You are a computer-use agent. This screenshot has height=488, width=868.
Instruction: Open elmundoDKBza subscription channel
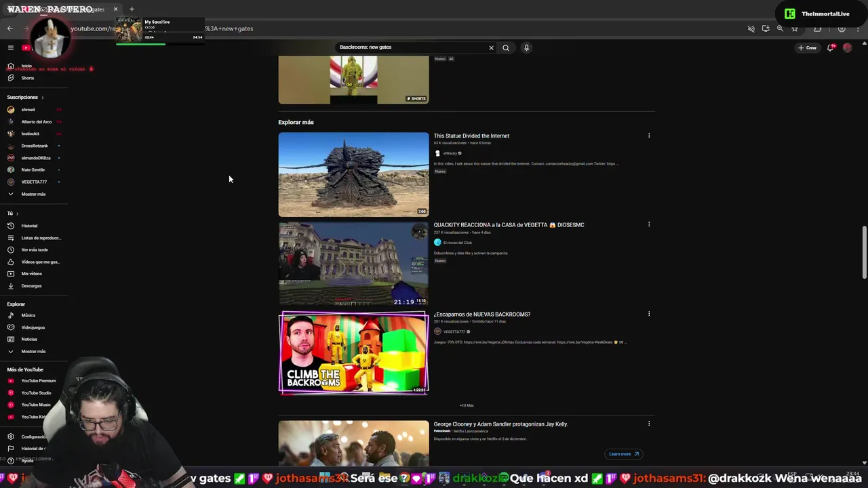coord(35,158)
